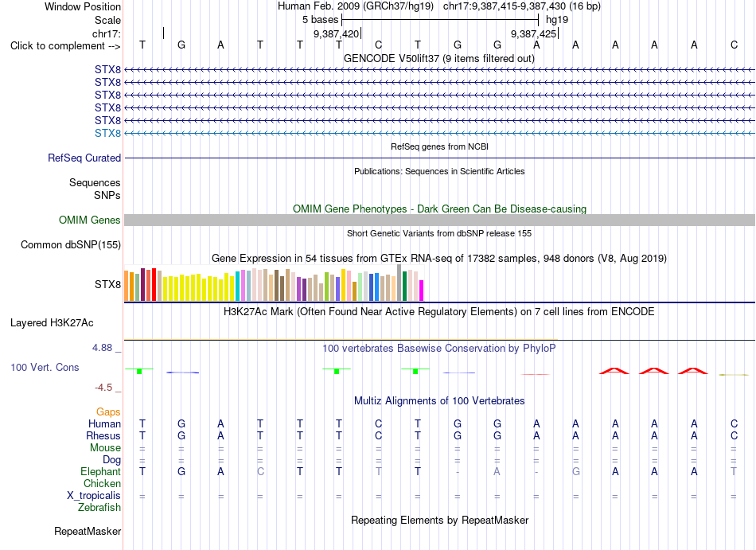
Task: Click the Window Position label
Action: [83, 6]
